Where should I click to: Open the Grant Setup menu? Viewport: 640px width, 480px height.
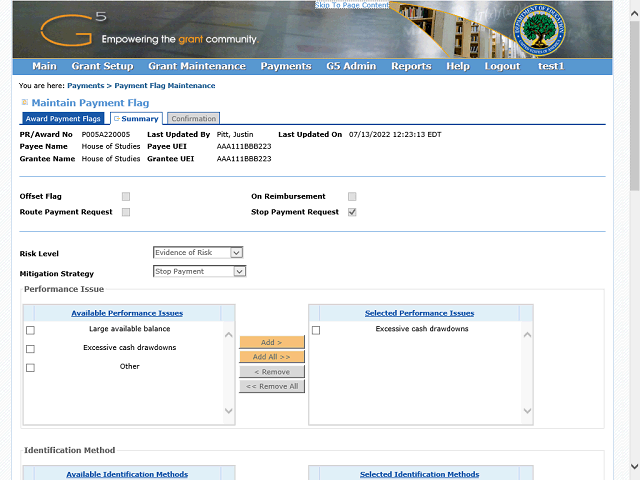(102, 66)
